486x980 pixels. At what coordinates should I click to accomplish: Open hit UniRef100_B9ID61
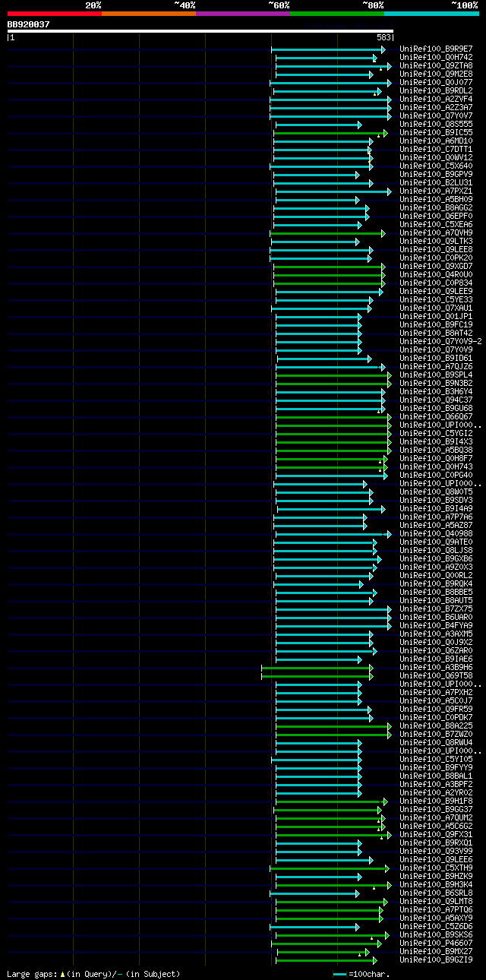(x=436, y=358)
